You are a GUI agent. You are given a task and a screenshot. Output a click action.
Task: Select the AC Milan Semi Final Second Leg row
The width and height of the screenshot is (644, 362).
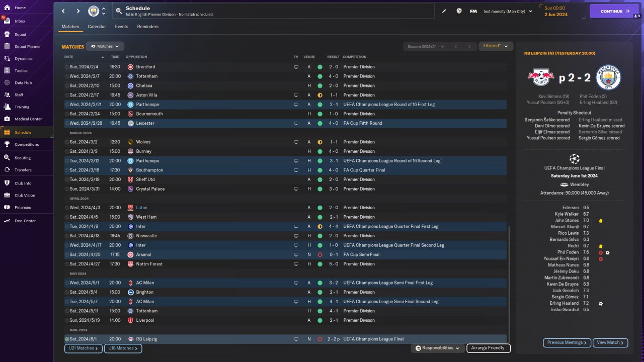[285, 302]
